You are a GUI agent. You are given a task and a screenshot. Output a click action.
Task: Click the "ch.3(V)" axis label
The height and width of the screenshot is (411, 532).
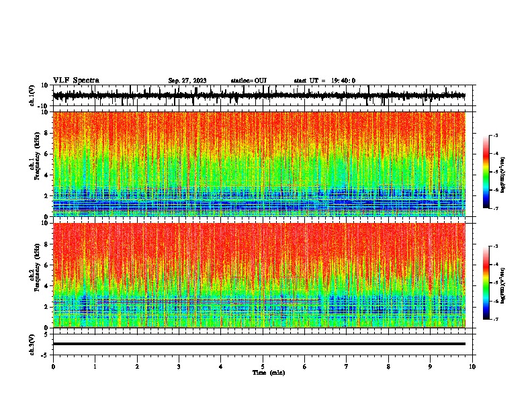[32, 345]
